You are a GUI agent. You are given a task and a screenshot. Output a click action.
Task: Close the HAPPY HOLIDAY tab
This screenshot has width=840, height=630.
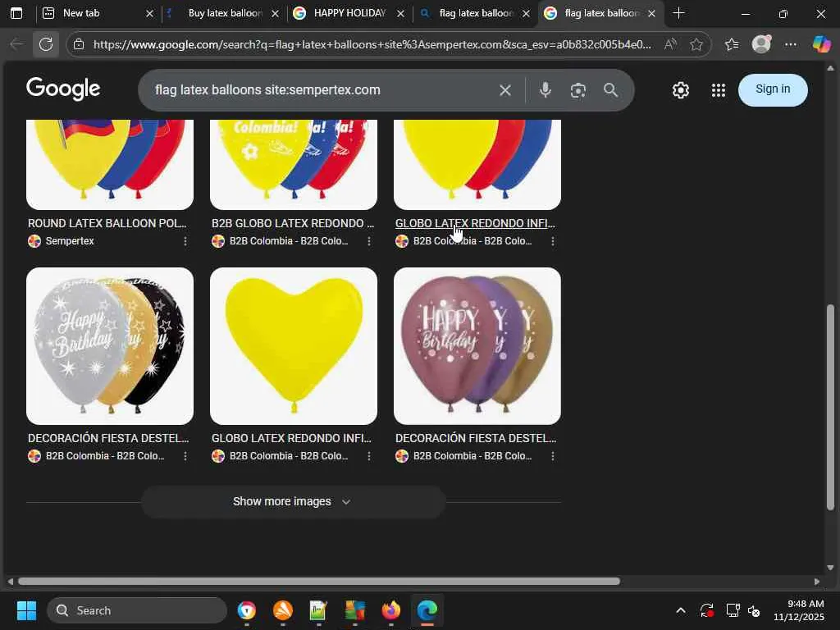point(400,14)
